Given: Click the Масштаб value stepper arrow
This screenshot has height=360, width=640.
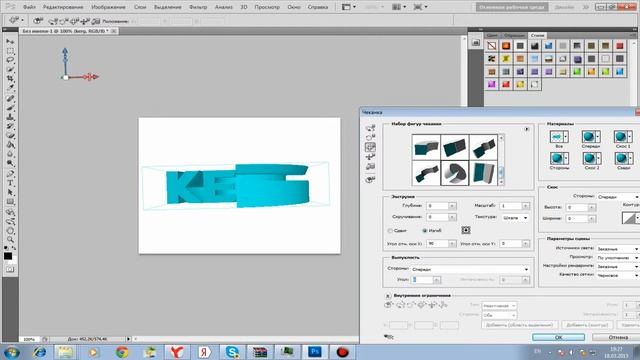Looking at the screenshot, I should click(526, 206).
